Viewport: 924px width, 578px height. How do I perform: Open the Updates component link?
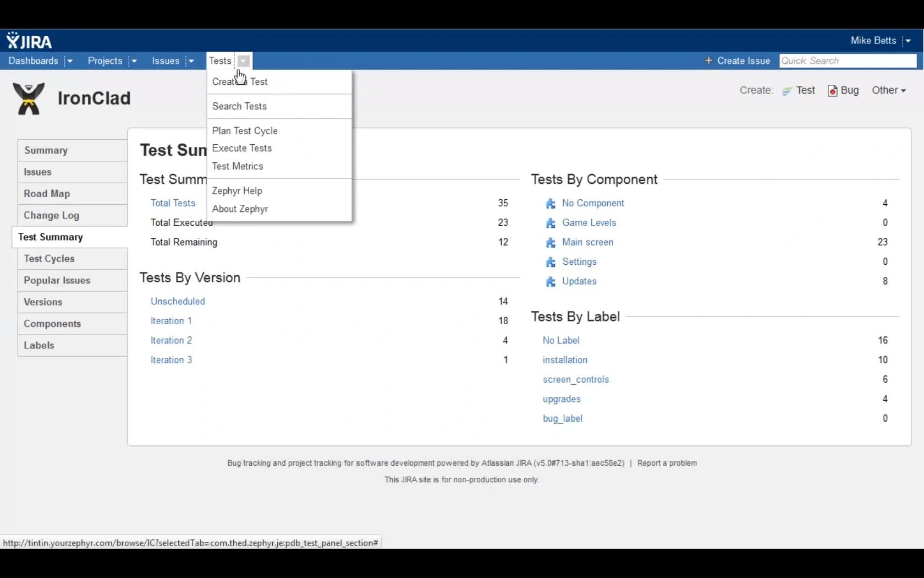pos(579,281)
